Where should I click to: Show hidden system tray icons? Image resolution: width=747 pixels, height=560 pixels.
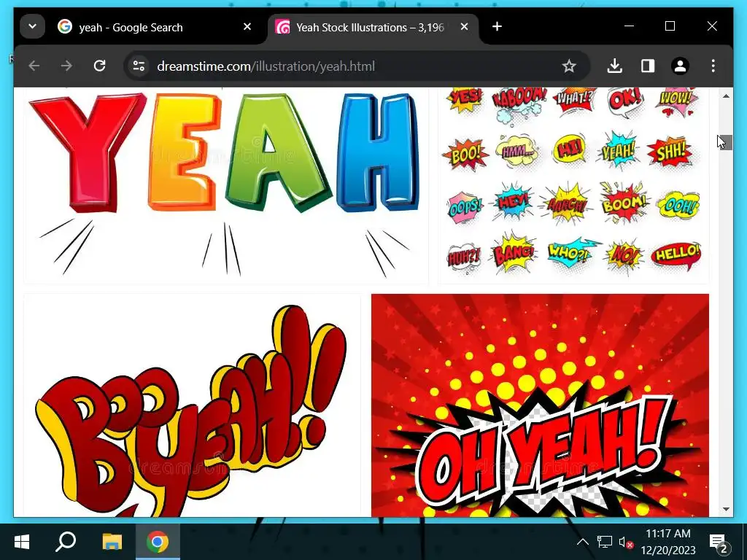(583, 542)
